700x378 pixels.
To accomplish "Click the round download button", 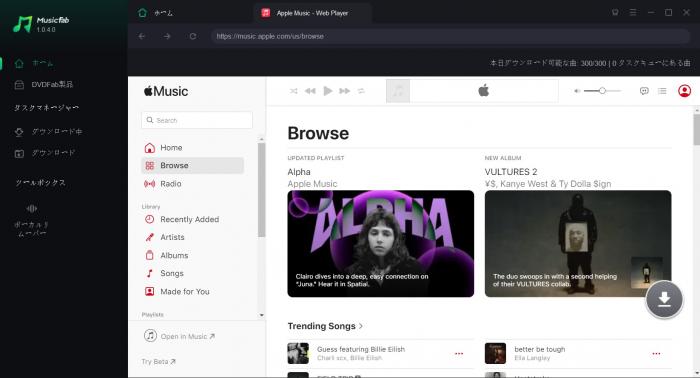I will pyautogui.click(x=664, y=299).
